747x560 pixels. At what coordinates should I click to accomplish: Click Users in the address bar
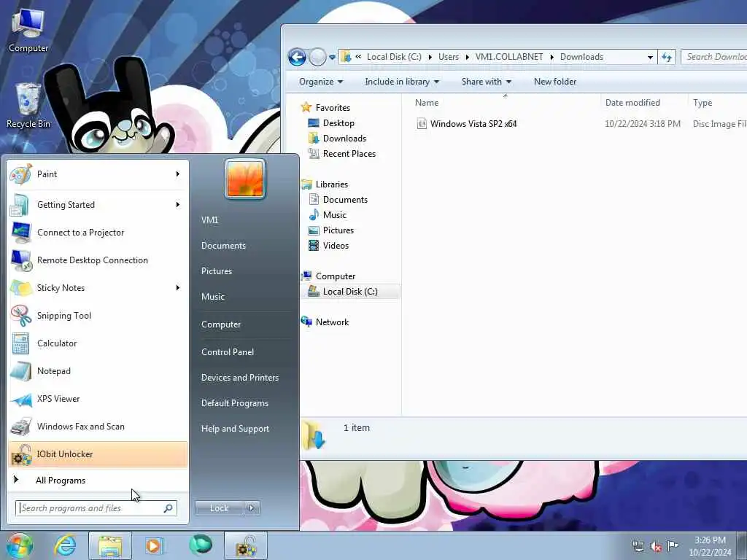tap(449, 57)
